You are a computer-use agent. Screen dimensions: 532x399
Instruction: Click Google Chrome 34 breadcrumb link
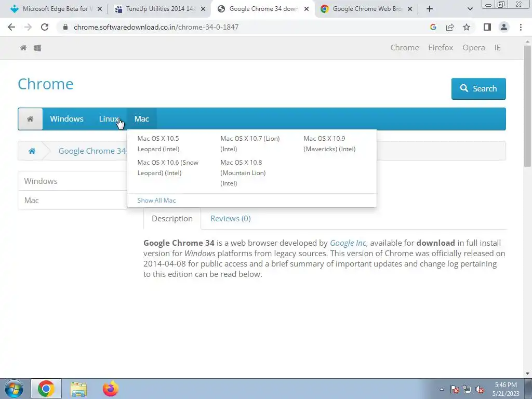[x=92, y=151]
